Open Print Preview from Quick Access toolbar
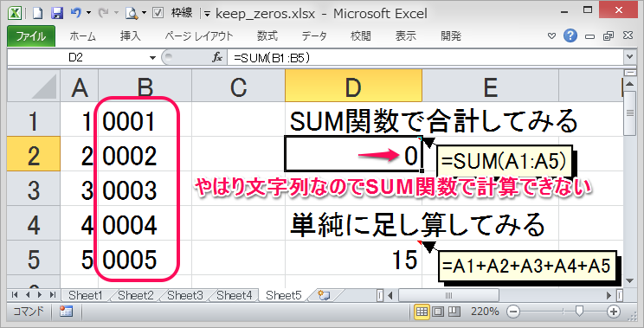The width and height of the screenshot is (644, 328). [132, 14]
